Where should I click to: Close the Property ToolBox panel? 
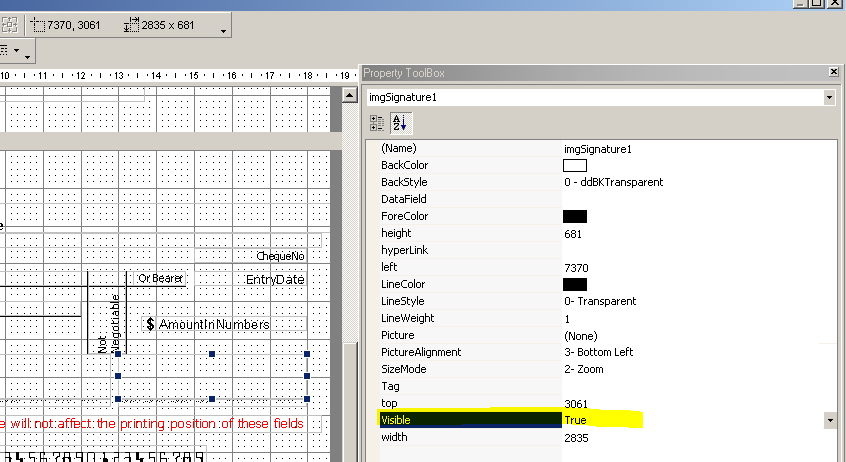click(834, 73)
